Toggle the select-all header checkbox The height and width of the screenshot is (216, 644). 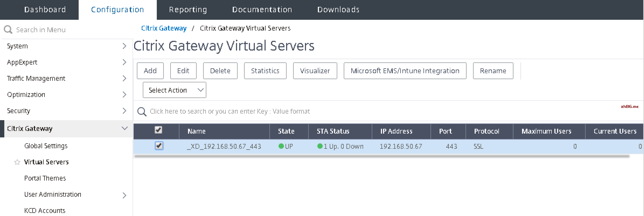(x=158, y=130)
